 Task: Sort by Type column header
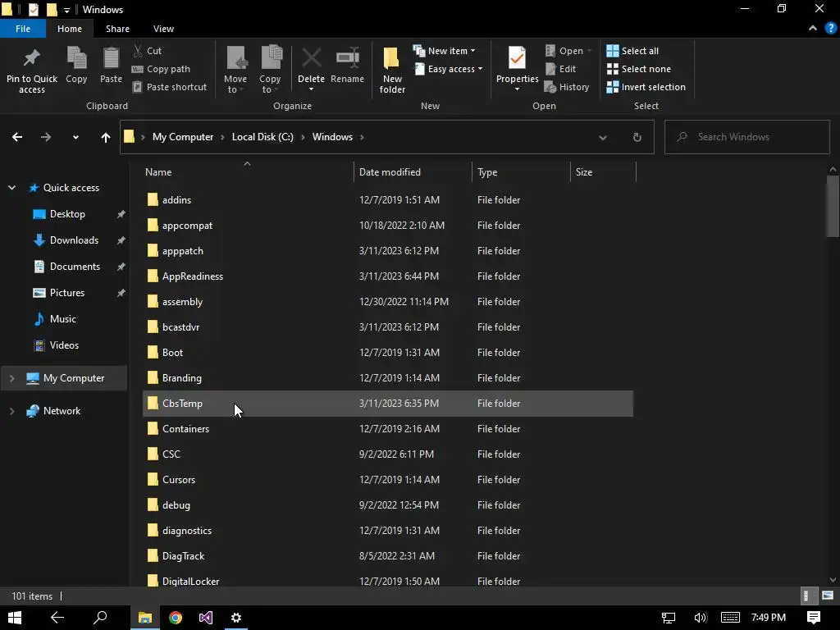click(521, 172)
